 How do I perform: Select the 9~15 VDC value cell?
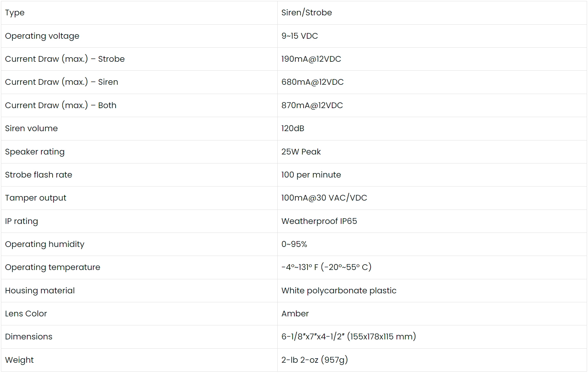point(299,36)
